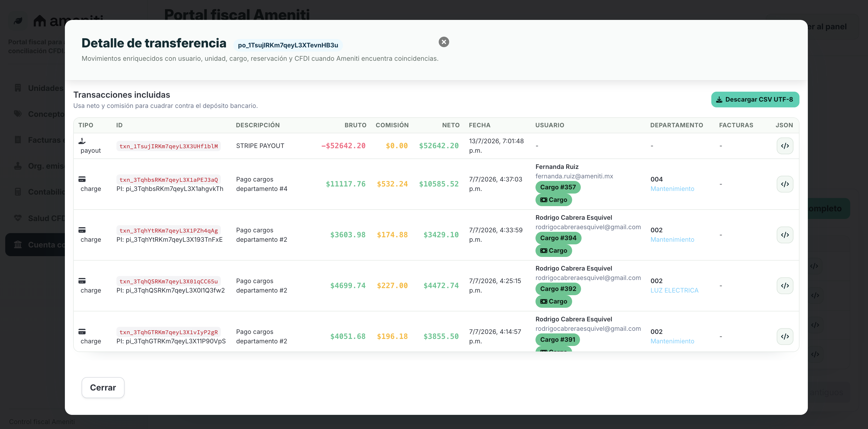
Task: Open JSON for Cargo #391 transaction
Action: click(785, 337)
